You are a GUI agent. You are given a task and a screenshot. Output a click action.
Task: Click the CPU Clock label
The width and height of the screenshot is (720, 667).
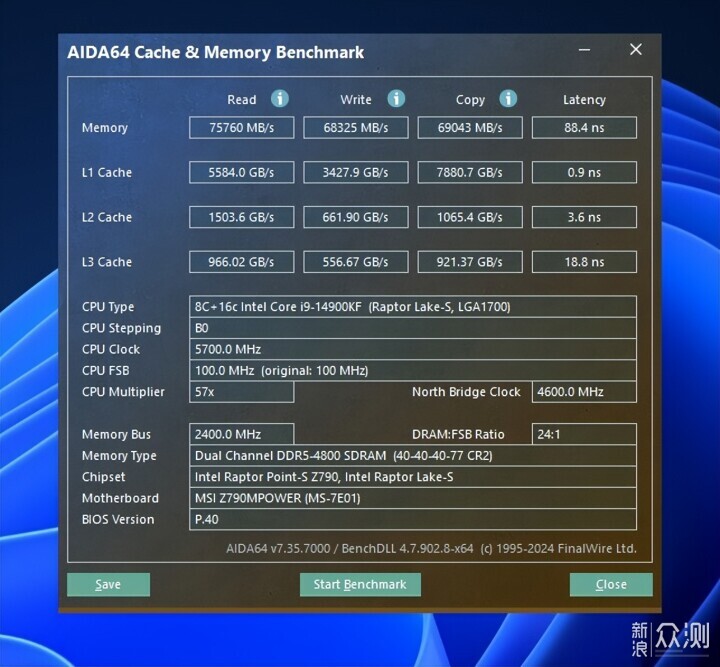coord(111,349)
